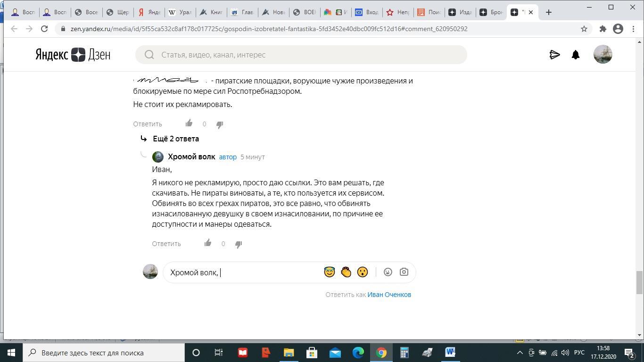The image size is (644, 362).
Task: Open the profile avatar menu in header
Action: (603, 55)
